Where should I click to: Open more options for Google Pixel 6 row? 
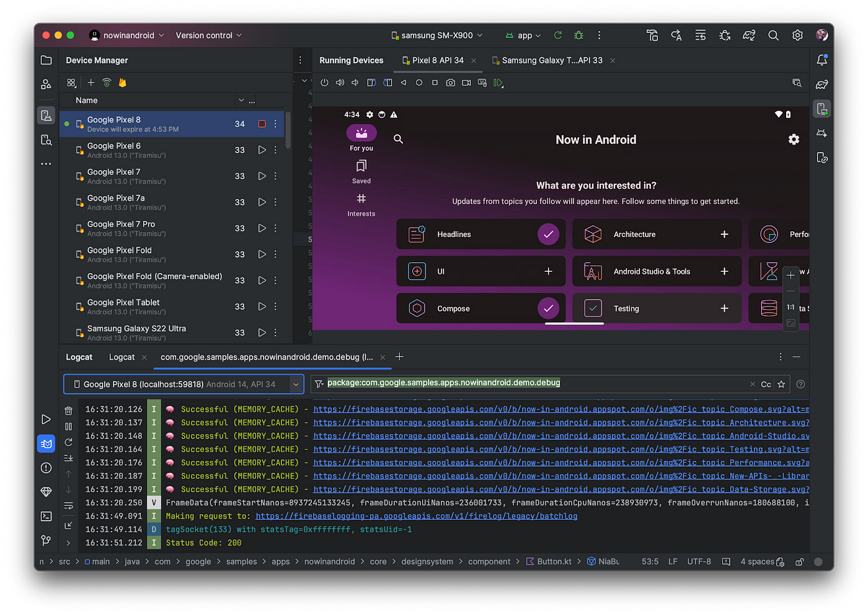(276, 150)
